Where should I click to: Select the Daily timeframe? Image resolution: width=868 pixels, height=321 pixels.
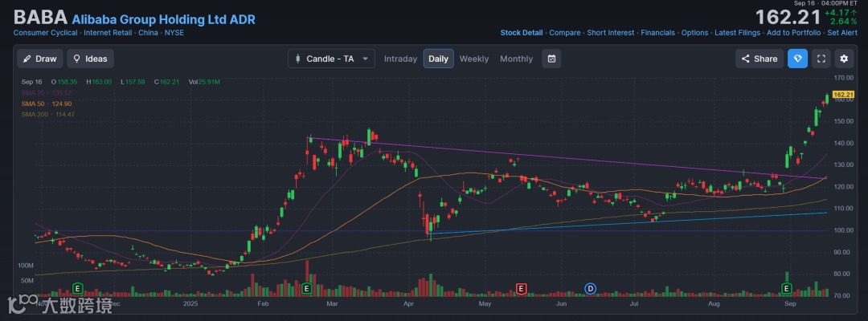pos(439,59)
